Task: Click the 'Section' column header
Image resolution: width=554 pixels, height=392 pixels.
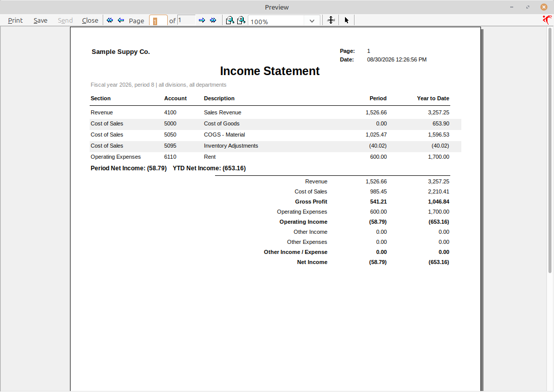Action: coord(100,98)
